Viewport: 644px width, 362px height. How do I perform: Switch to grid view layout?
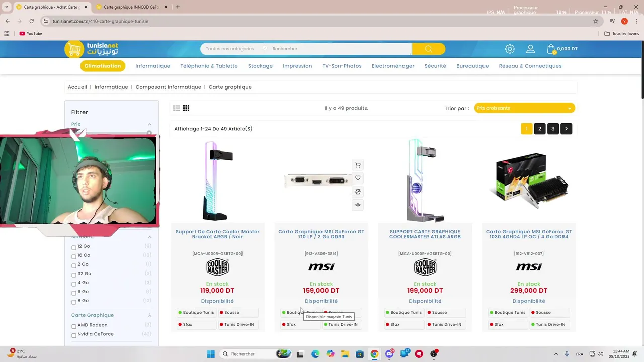(x=186, y=108)
